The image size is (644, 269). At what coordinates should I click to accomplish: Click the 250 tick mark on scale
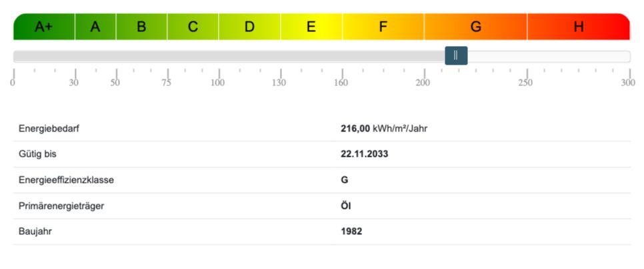click(527, 73)
